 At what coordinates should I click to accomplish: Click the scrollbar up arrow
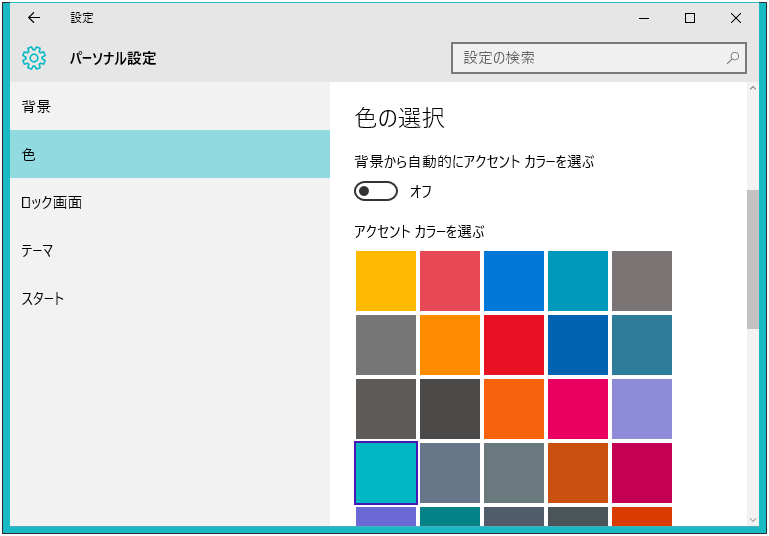753,88
